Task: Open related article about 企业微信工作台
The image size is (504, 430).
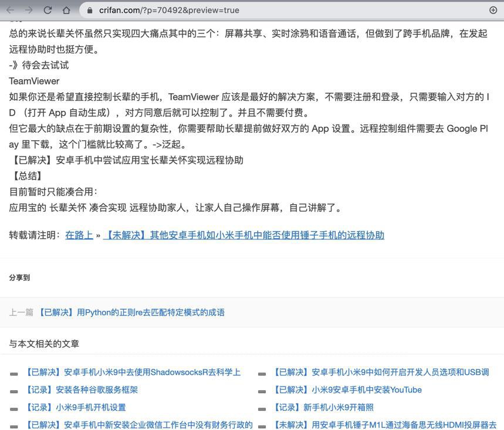Action: 138,425
